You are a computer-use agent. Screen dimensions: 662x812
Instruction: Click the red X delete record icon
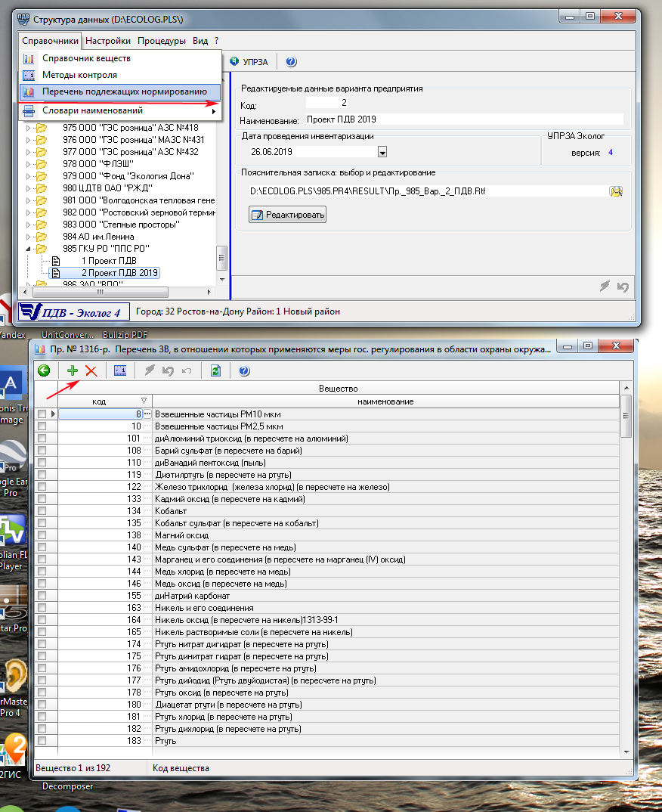(91, 370)
